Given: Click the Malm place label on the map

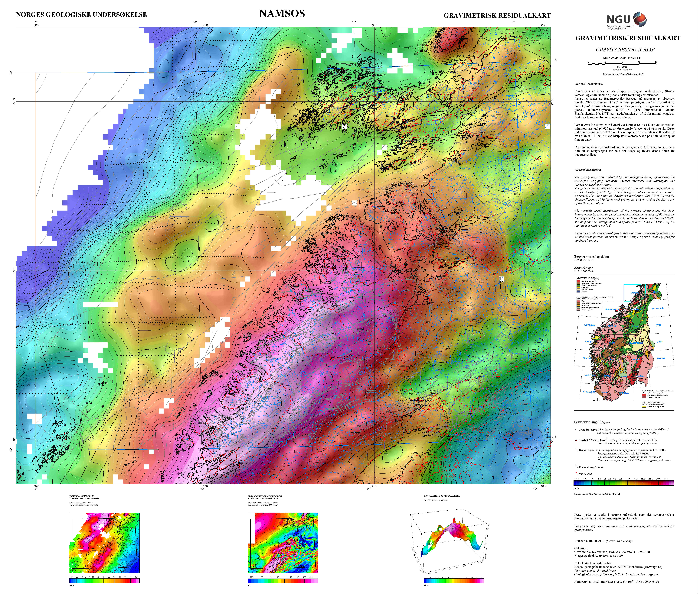Looking at the screenshot, I should (398, 421).
